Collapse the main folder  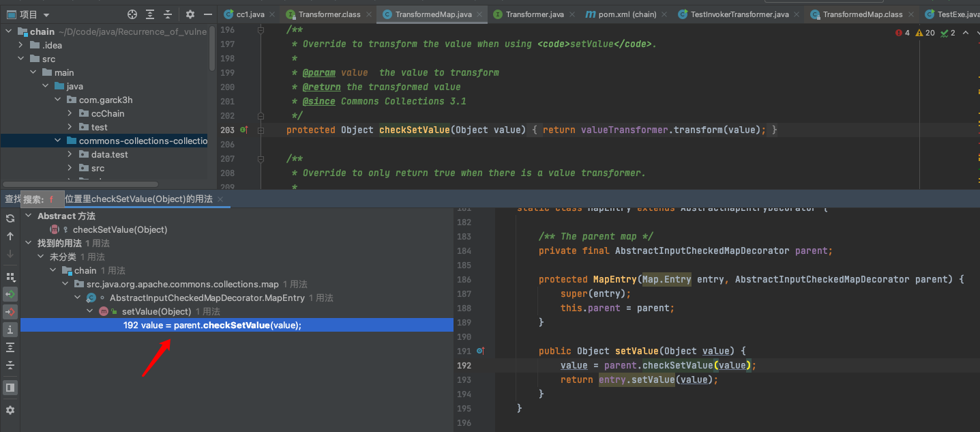coord(33,72)
